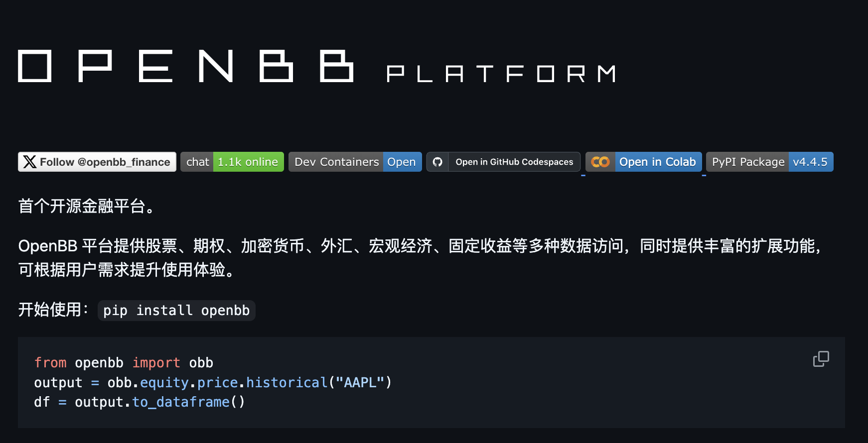This screenshot has width=868, height=443.
Task: Click the PyPI Package label
Action: click(x=748, y=162)
